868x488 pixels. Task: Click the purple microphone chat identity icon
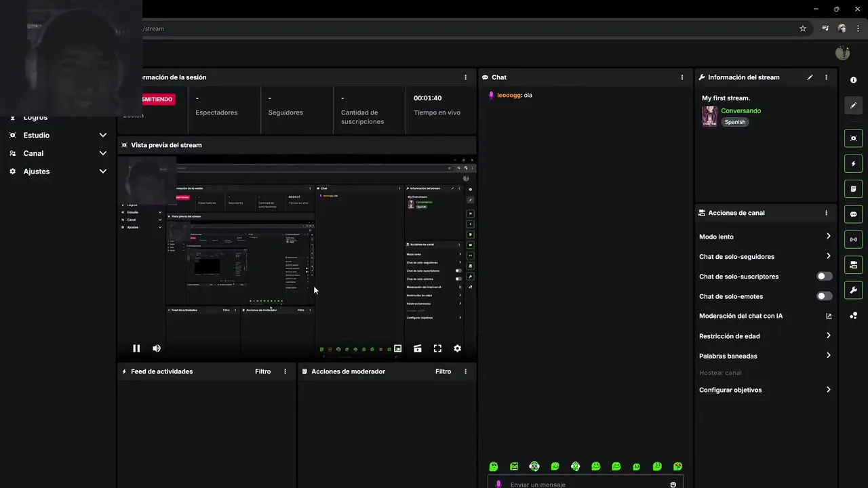(498, 485)
